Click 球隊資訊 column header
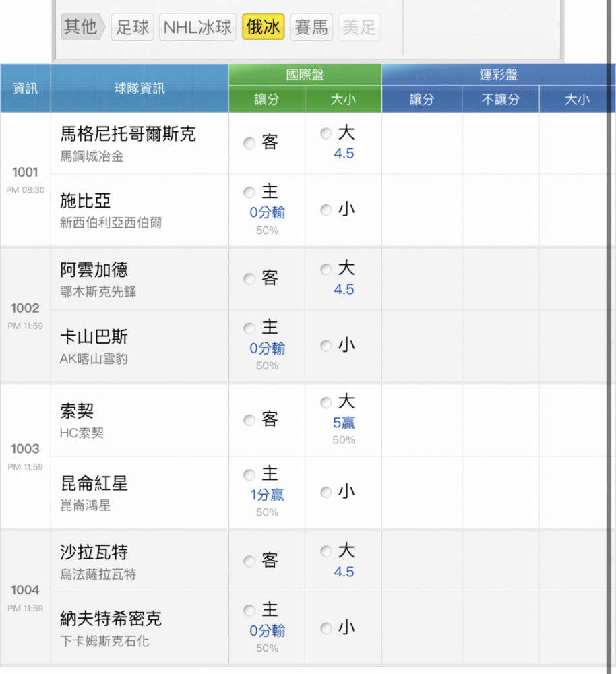616x674 pixels. 140,88
